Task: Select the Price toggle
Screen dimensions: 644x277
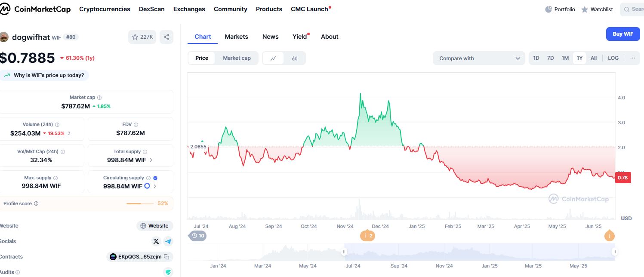Action: point(202,58)
